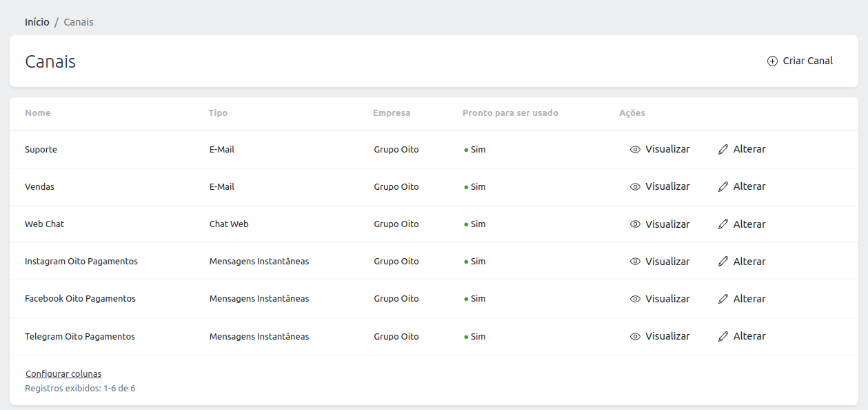Click the pencil icon in Vendas row
The width and height of the screenshot is (868, 410).
pyautogui.click(x=723, y=186)
